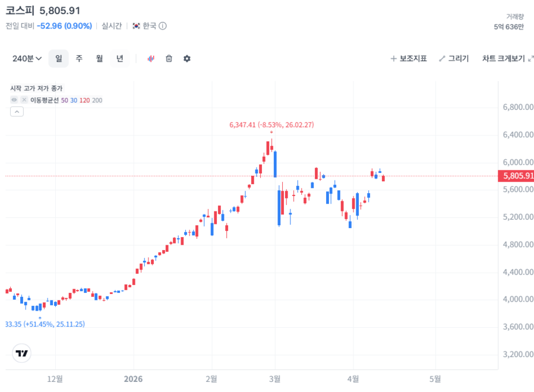534x392 pixels.
Task: Click the pencil icon for 그리기
Action: pyautogui.click(x=442, y=58)
